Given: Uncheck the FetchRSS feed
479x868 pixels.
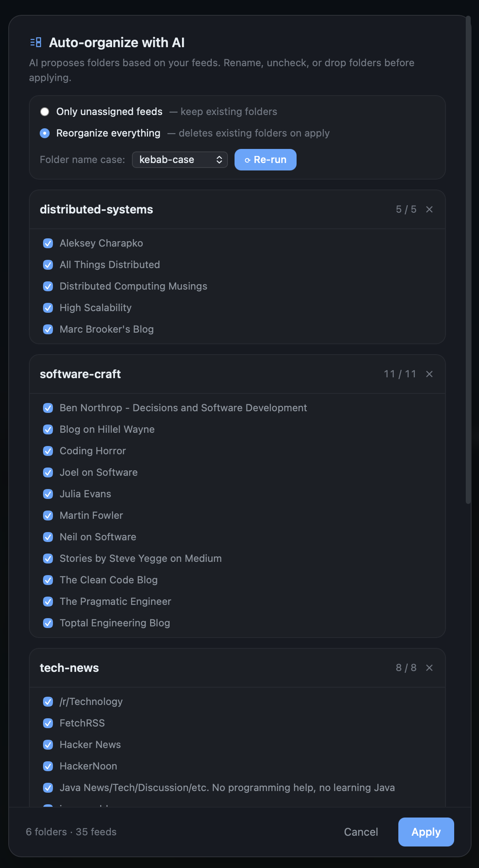Looking at the screenshot, I should (48, 723).
